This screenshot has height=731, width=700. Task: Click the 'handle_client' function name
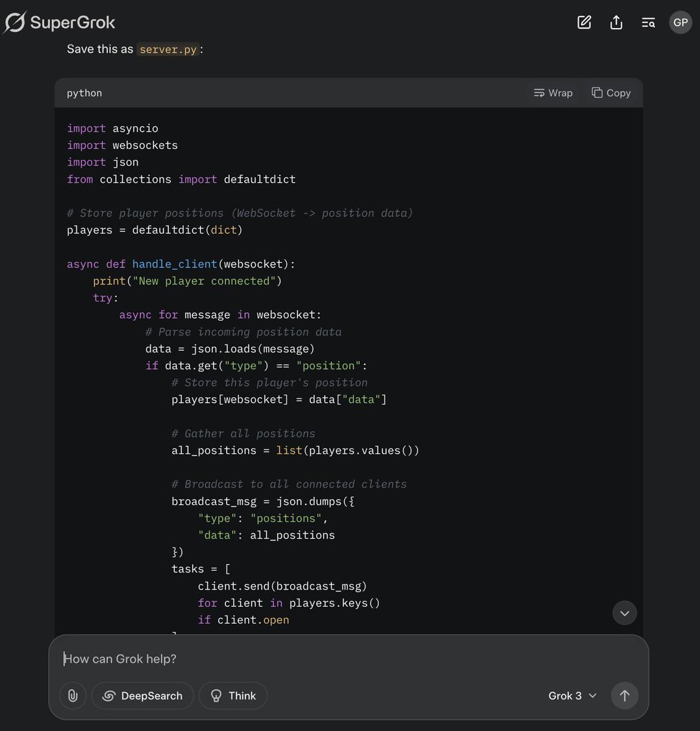coord(174,264)
